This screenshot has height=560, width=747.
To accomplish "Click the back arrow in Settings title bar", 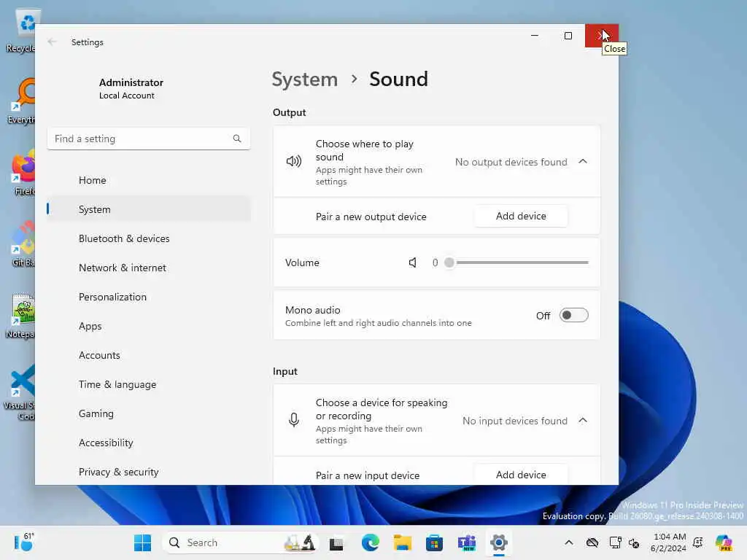I will 52,42.
